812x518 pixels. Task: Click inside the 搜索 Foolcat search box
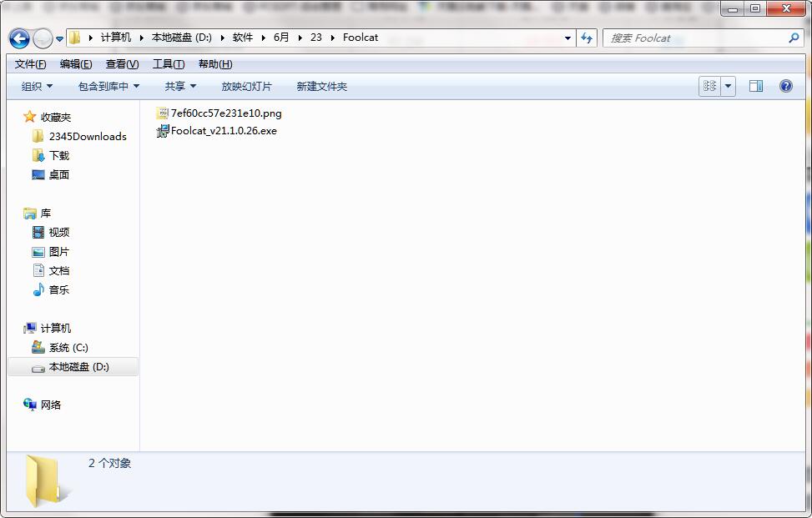point(693,38)
